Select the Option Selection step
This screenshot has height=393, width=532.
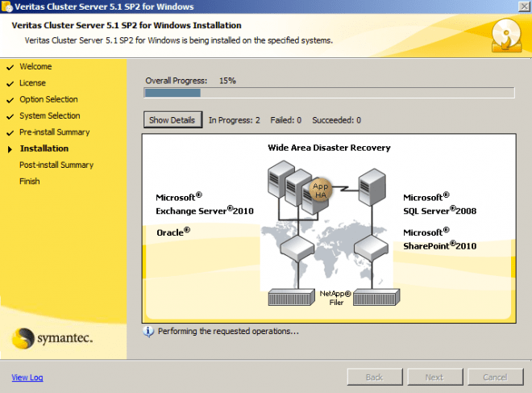point(48,99)
